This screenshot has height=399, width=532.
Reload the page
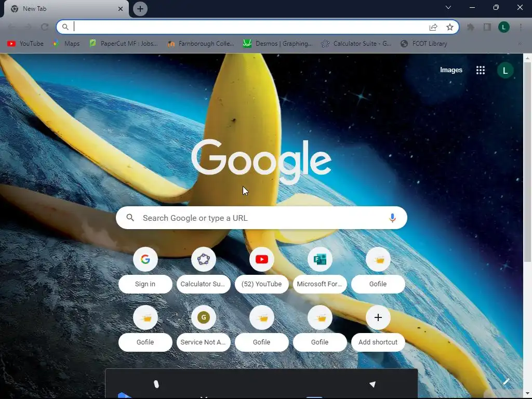[x=45, y=27]
